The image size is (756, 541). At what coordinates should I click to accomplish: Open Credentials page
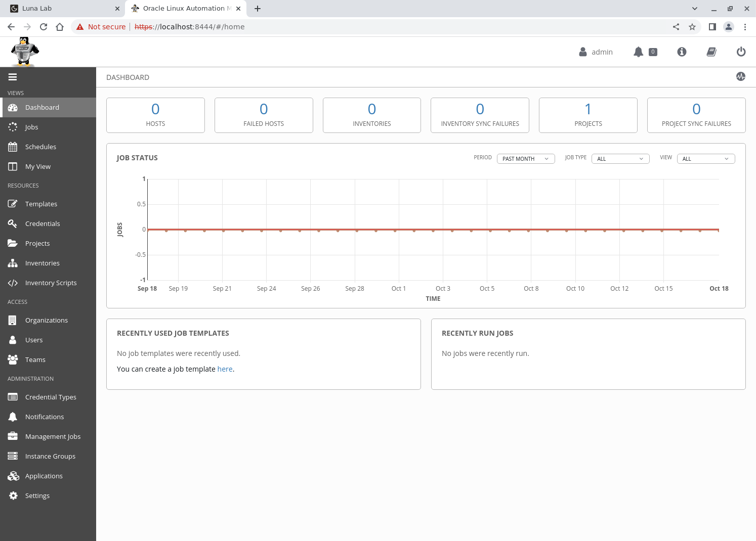point(48,223)
